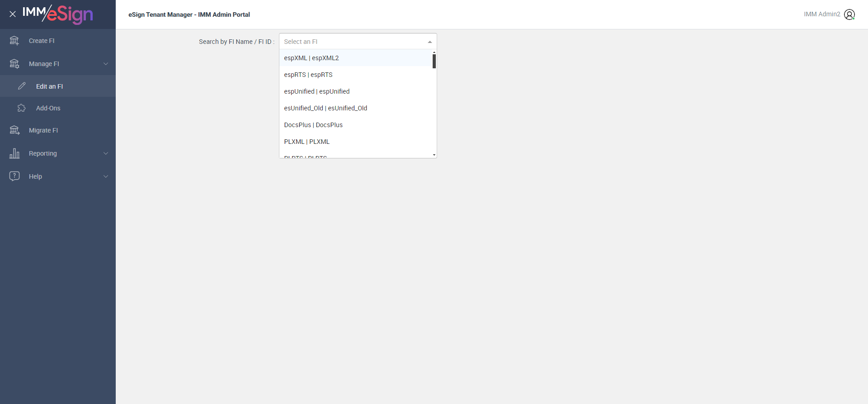Choose PLXML | PLXML option

click(x=356, y=142)
